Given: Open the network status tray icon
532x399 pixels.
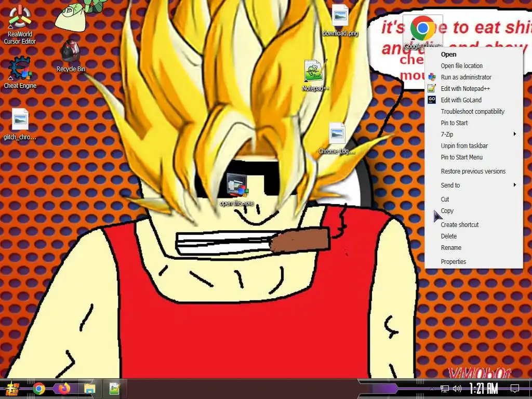Looking at the screenshot, I should pyautogui.click(x=445, y=389).
